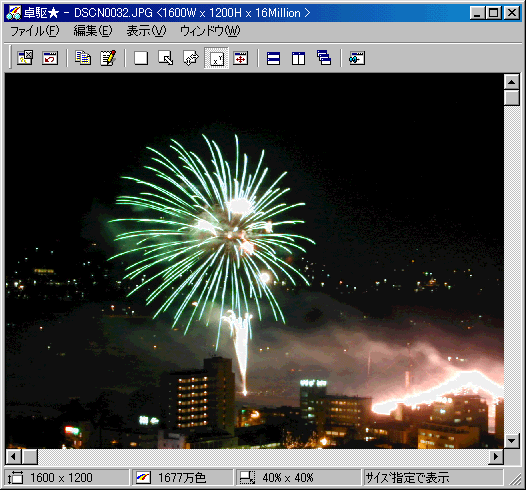Image resolution: width=526 pixels, height=490 pixels.
Task: Click the horizontal scrollbar right arrow
Action: 495,456
